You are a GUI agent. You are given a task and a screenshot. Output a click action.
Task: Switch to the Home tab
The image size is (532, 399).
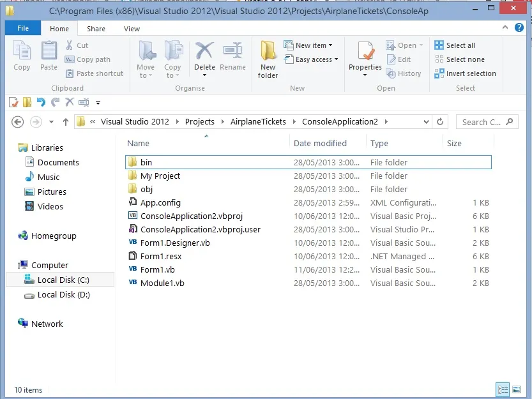coord(59,29)
